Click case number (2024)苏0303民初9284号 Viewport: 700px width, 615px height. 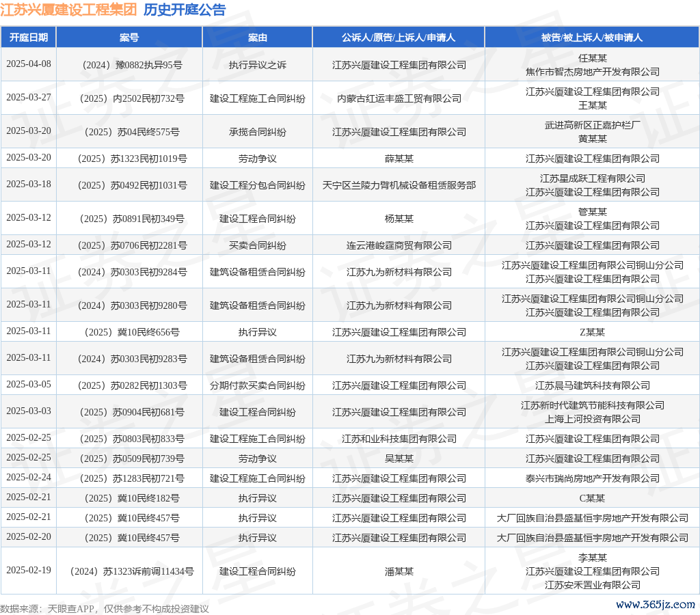click(x=133, y=272)
